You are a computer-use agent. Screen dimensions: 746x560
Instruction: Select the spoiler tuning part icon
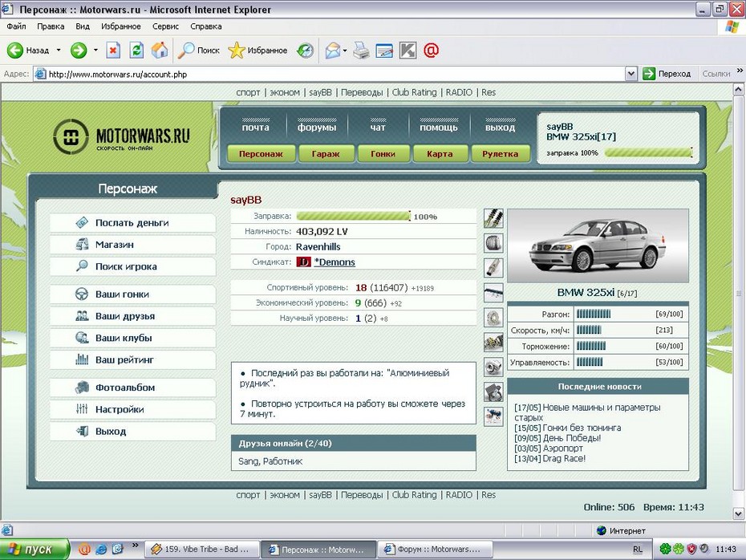493,293
